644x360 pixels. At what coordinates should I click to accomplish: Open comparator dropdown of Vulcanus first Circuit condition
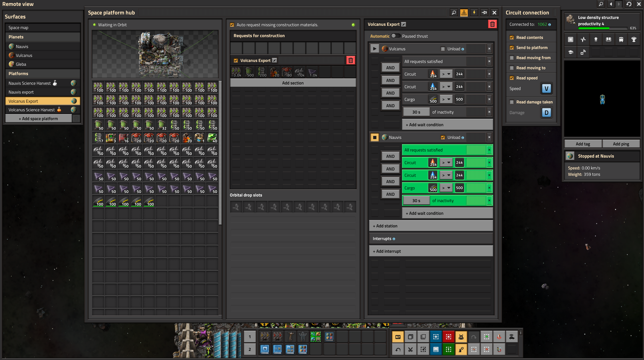(x=446, y=74)
